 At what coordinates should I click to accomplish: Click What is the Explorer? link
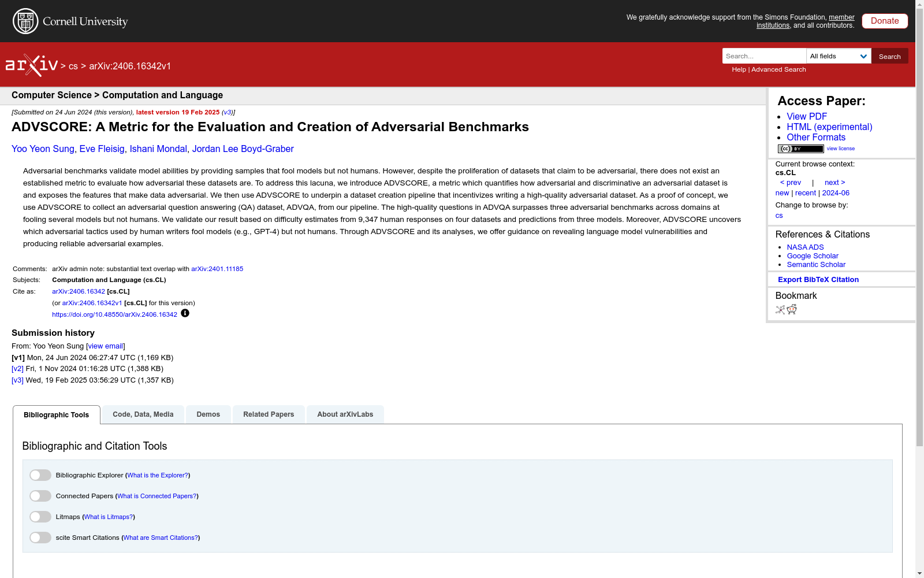pyautogui.click(x=158, y=475)
